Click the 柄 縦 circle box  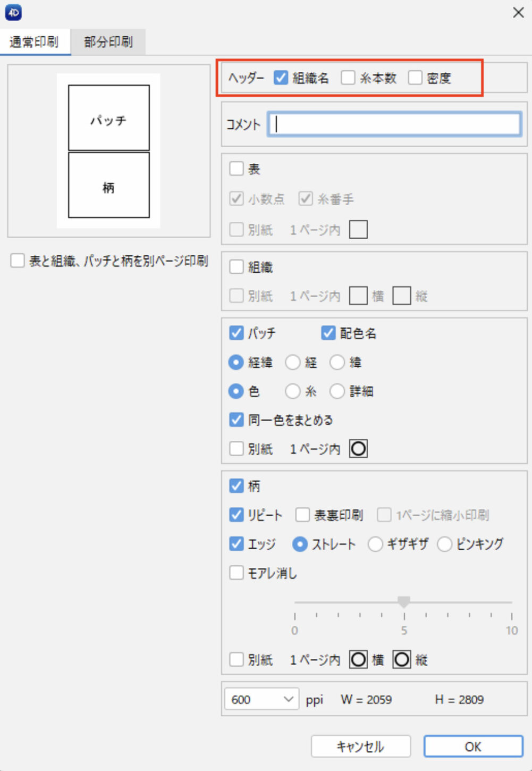coord(402,660)
